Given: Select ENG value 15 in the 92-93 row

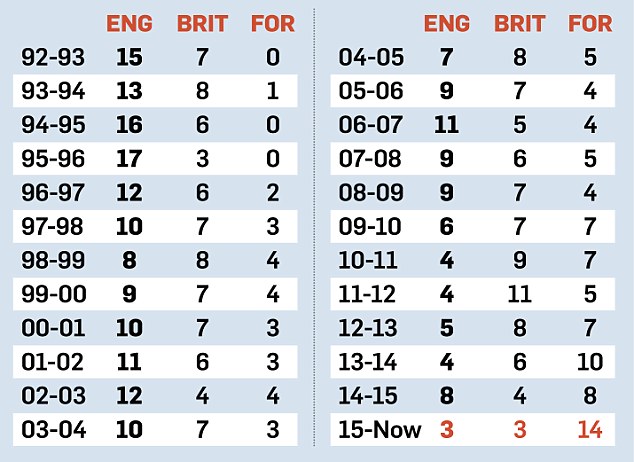Looking at the screenshot, I should (129, 57).
